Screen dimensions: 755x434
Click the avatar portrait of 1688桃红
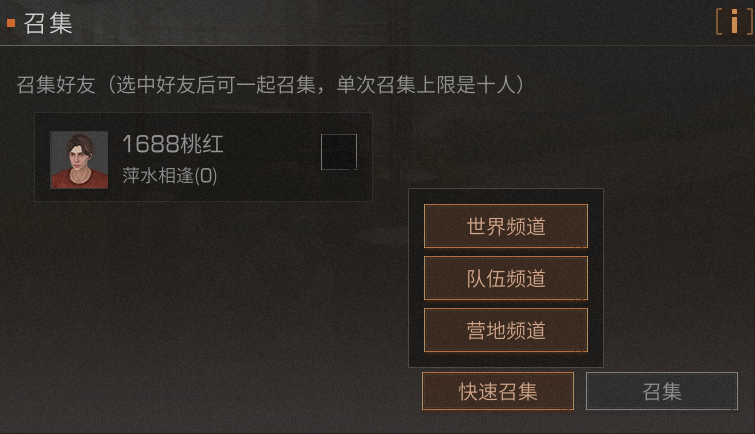(79, 159)
